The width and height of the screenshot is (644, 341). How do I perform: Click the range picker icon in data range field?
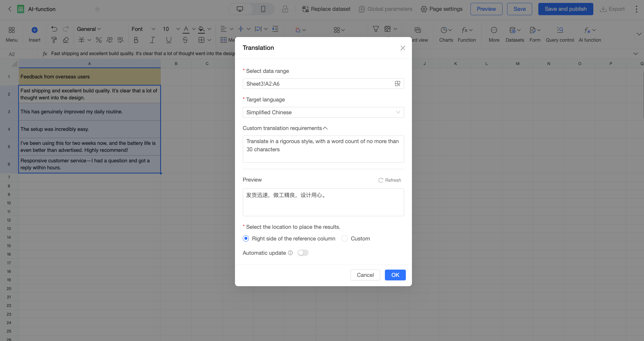click(x=397, y=84)
